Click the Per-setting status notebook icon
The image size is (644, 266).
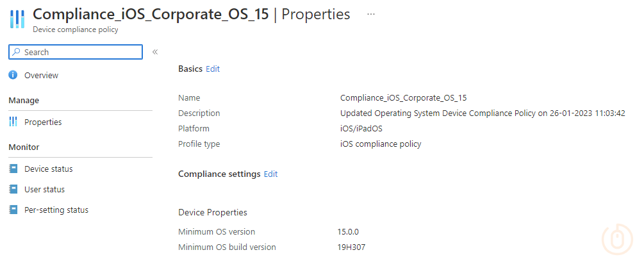coord(13,210)
